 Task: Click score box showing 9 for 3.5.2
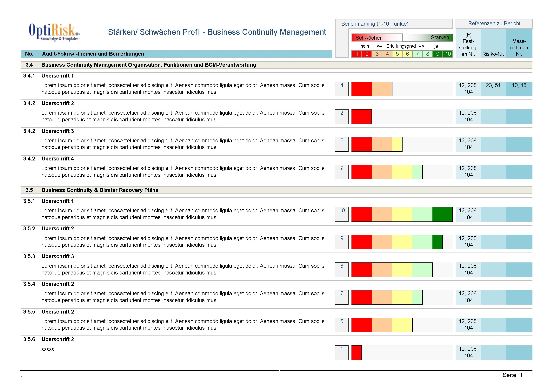[342, 242]
